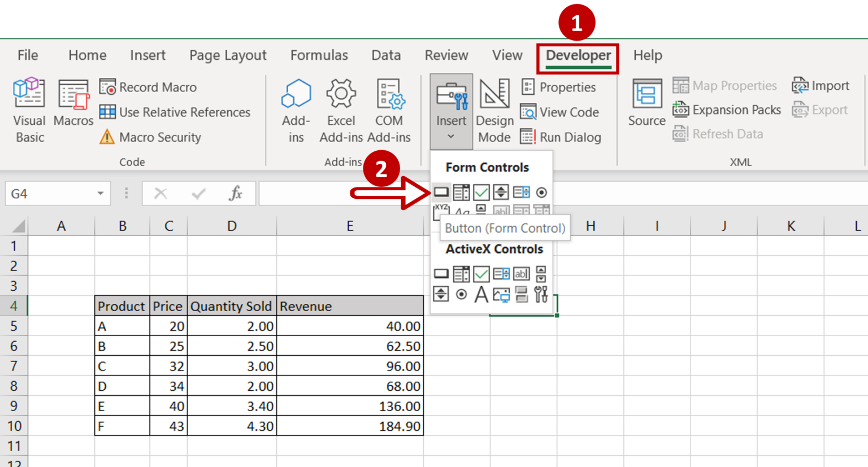Select Image ActiveX control
Image resolution: width=868 pixels, height=467 pixels.
(x=501, y=294)
